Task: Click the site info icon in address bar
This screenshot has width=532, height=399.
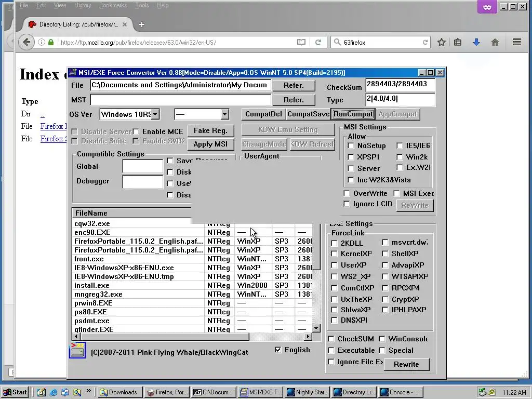Action: click(x=42, y=43)
